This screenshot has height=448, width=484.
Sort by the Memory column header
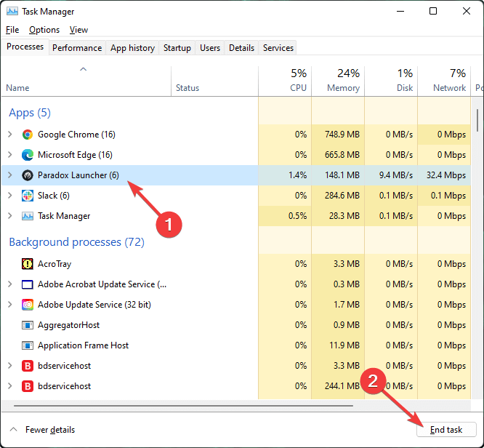[x=338, y=81]
